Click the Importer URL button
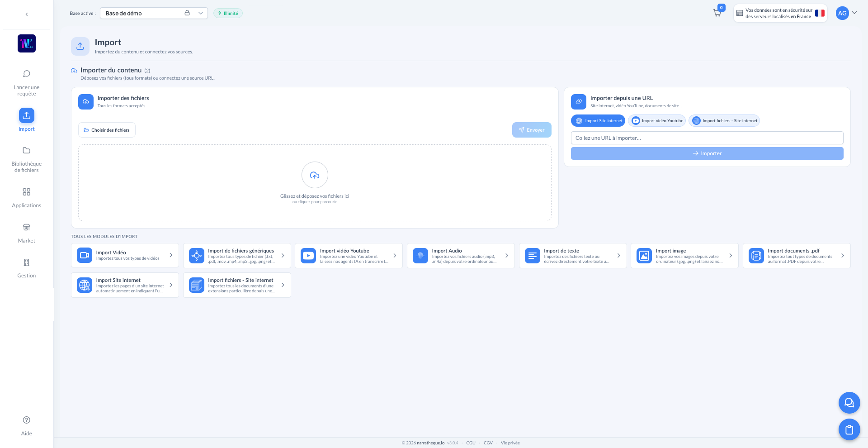The height and width of the screenshot is (448, 868). pyautogui.click(x=707, y=153)
